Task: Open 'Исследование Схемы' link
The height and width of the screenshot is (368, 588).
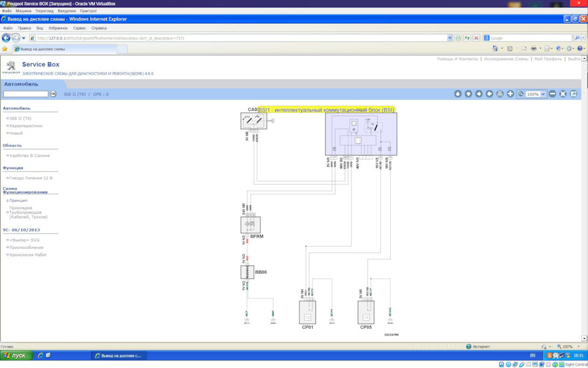Action: tap(507, 59)
